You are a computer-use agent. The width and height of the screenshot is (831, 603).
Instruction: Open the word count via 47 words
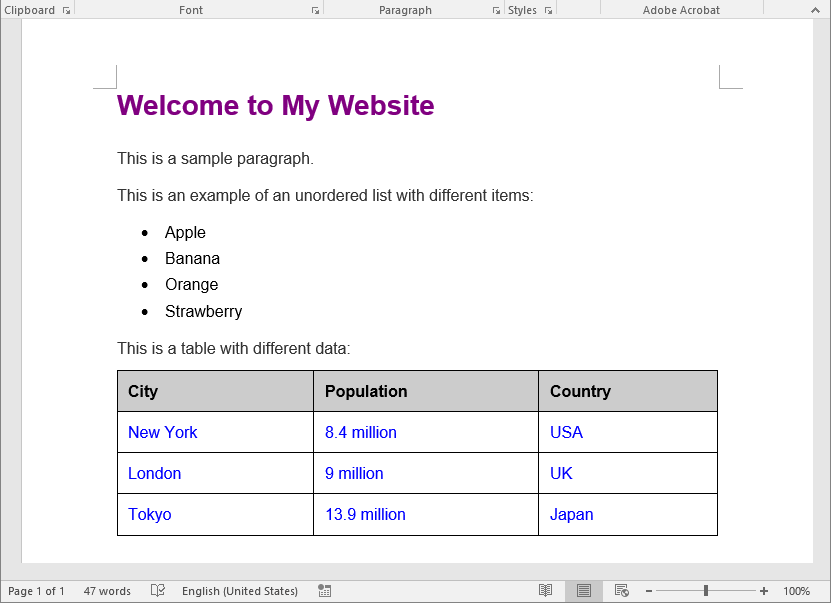[107, 591]
